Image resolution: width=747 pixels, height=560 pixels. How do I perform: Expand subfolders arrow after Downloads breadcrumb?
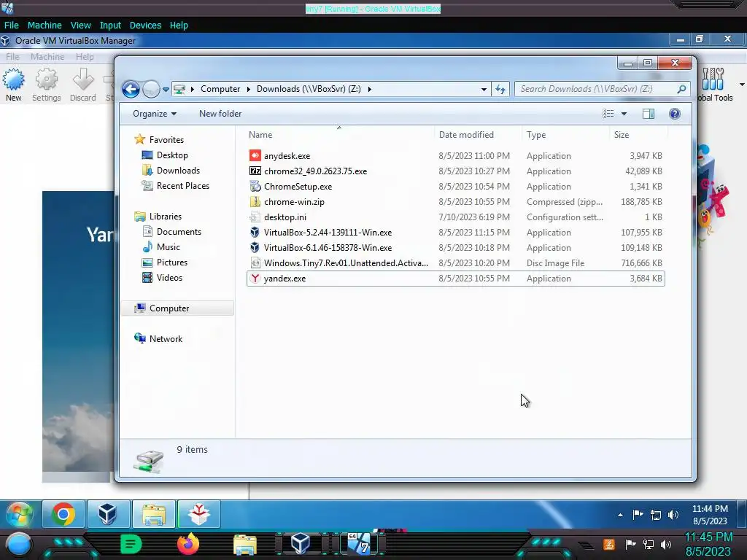369,89
